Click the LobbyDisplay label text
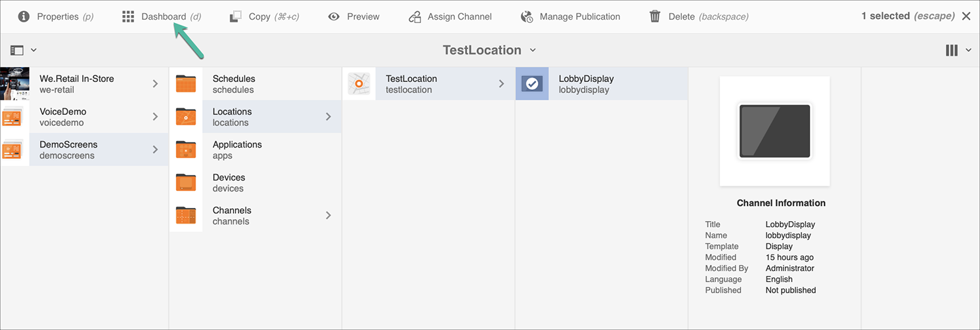Image resolution: width=980 pixels, height=330 pixels. coord(586,79)
